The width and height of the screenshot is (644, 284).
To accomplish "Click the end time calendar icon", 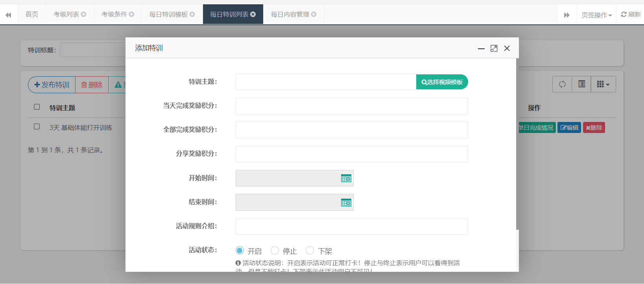I will [x=346, y=203].
